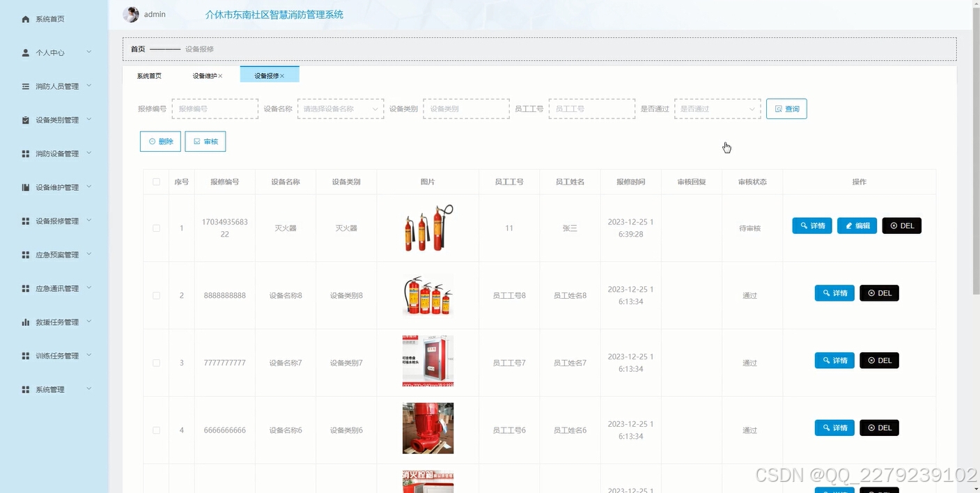Click the 删除 button above the table
The image size is (980, 493).
[160, 141]
